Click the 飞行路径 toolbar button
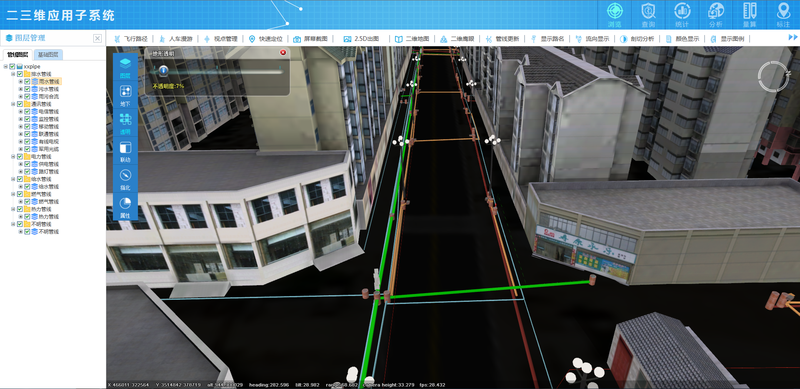 pyautogui.click(x=131, y=39)
